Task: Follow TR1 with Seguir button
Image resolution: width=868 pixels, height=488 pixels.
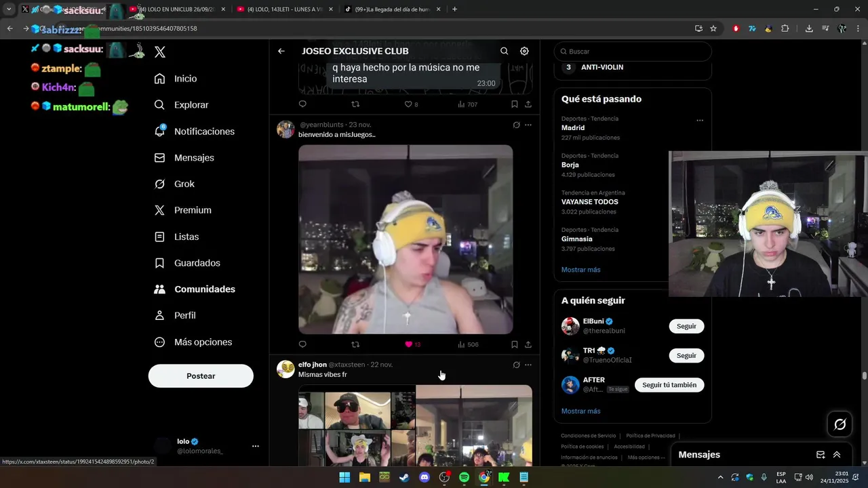Action: (x=686, y=356)
